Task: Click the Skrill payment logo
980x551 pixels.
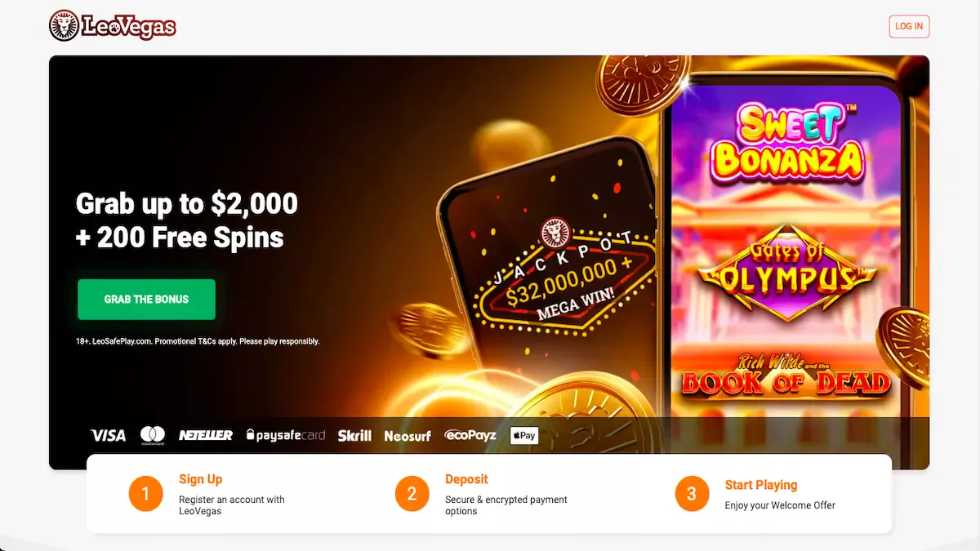Action: [x=354, y=435]
